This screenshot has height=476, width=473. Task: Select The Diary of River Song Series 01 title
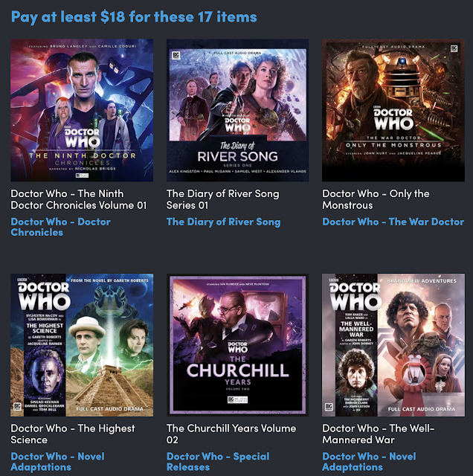[x=223, y=199]
